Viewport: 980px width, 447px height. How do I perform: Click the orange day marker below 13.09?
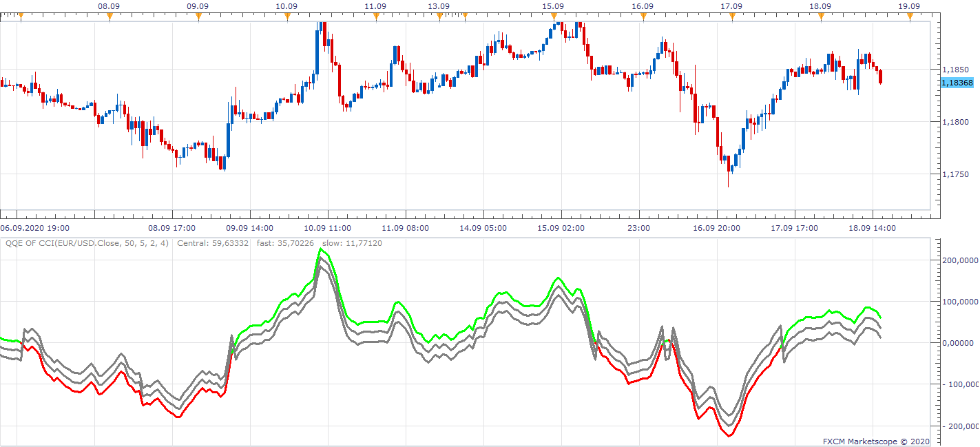click(439, 17)
